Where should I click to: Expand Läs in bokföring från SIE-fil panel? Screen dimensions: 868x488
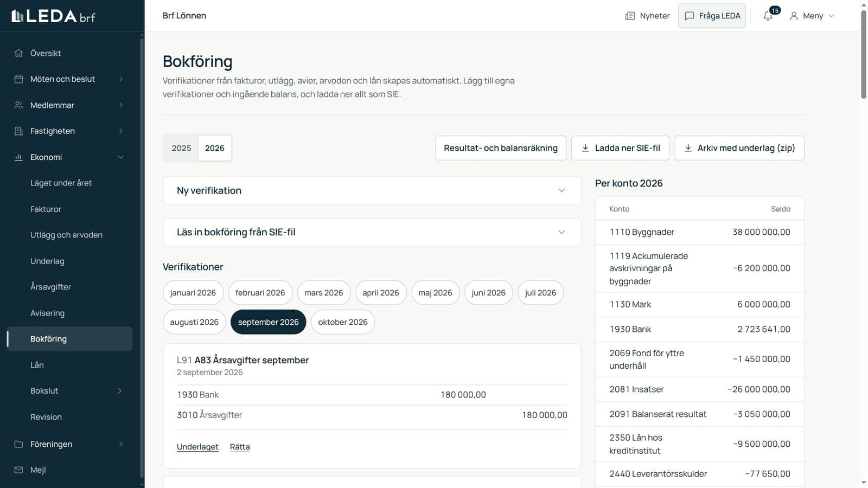tap(372, 232)
